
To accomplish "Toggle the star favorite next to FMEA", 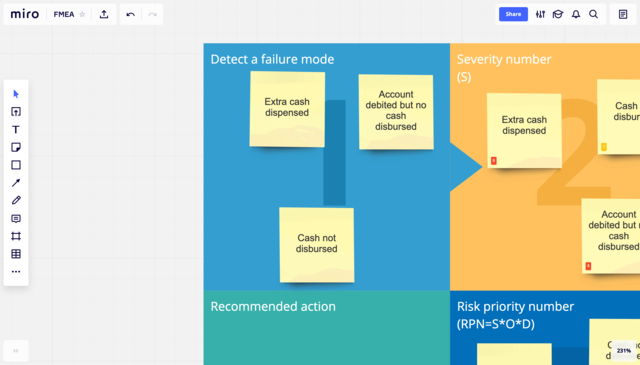I will (82, 14).
